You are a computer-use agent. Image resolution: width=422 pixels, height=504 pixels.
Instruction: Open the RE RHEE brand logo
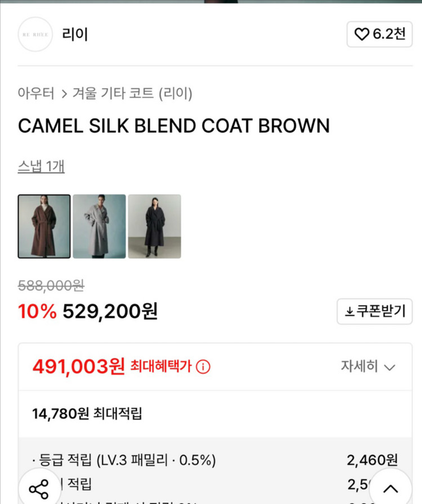pos(35,34)
